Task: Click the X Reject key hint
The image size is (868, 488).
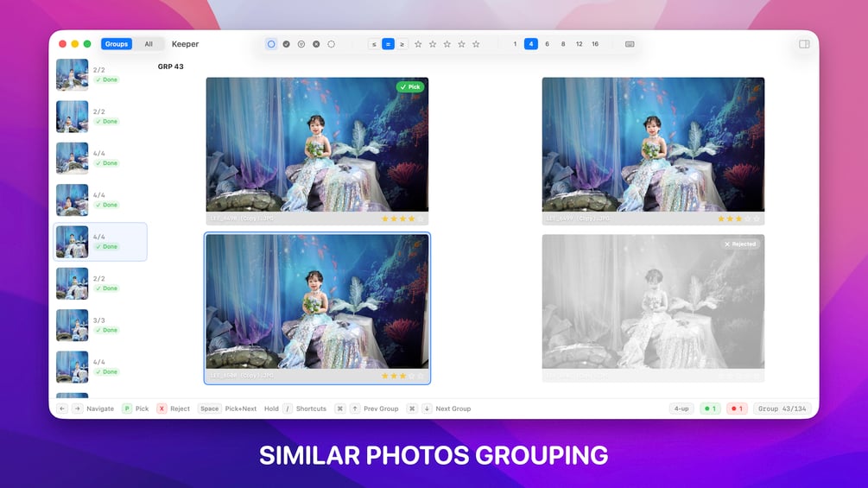Action: point(162,409)
